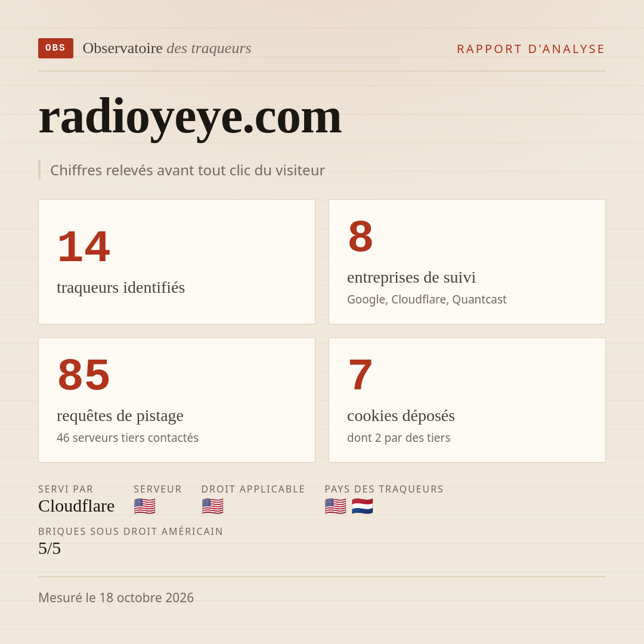The height and width of the screenshot is (644, 644).
Task: Click the entreprises de suivi label
Action: click(x=411, y=278)
